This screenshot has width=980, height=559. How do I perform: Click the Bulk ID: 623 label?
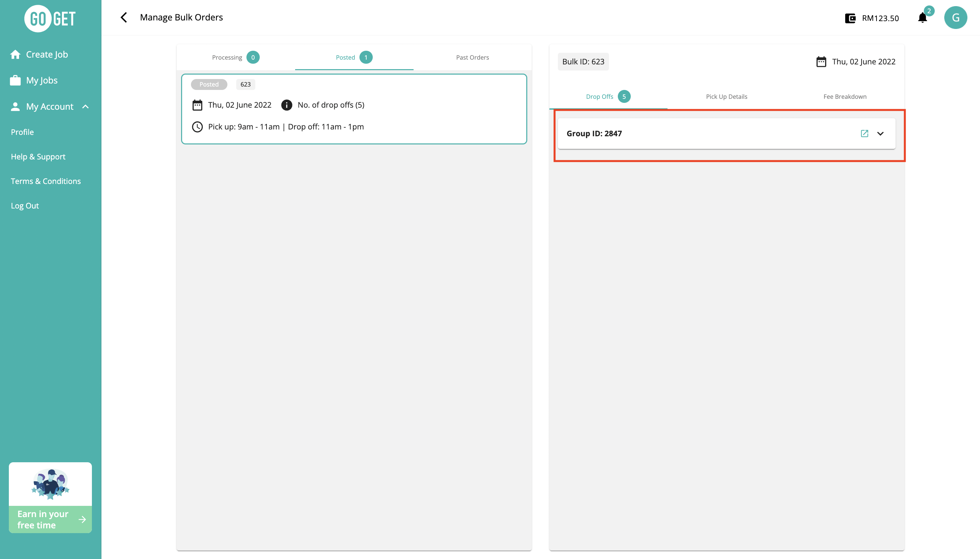pyautogui.click(x=583, y=61)
